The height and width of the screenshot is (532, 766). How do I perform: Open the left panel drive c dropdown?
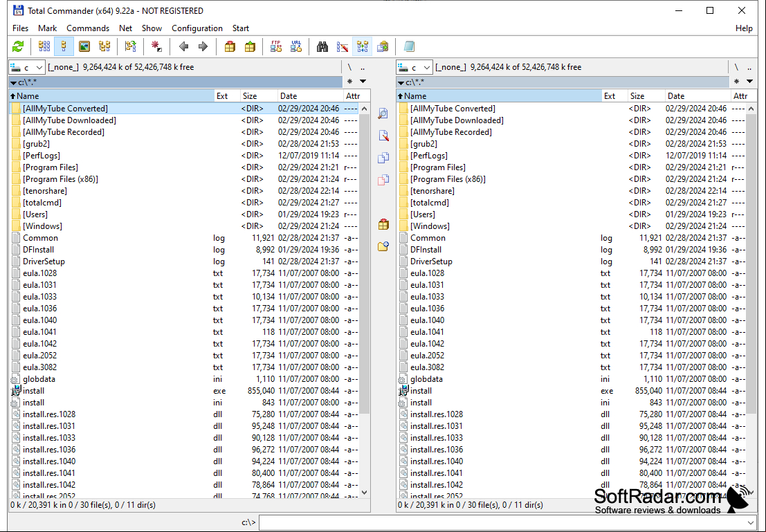pyautogui.click(x=28, y=67)
